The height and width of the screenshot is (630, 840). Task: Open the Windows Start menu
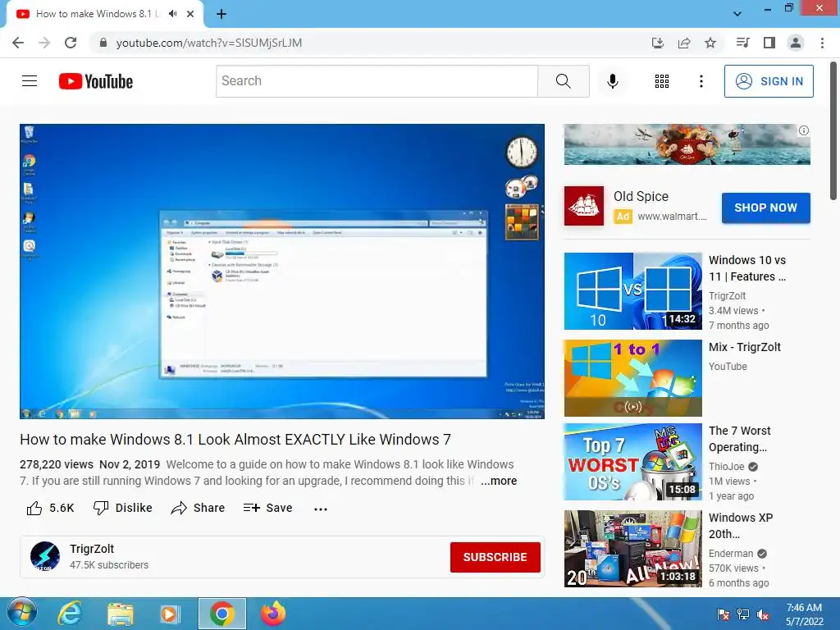(x=22, y=614)
